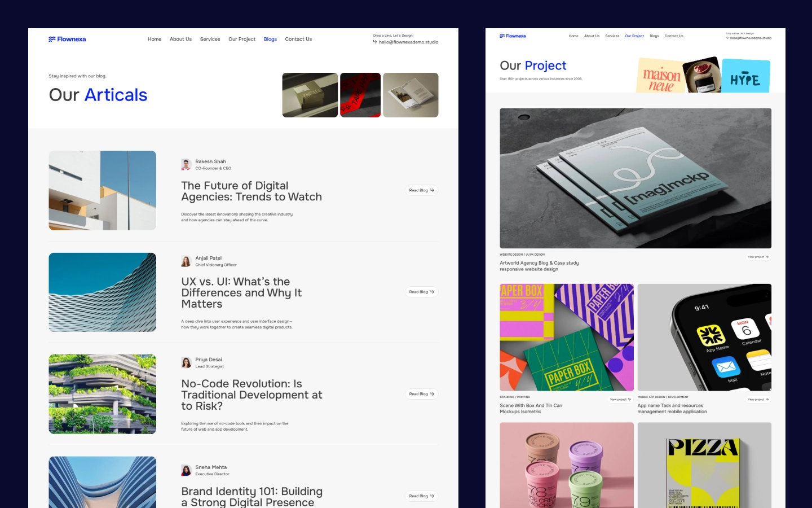Click the Flownexa logo on Blogs page
The image size is (812, 508).
coord(67,40)
